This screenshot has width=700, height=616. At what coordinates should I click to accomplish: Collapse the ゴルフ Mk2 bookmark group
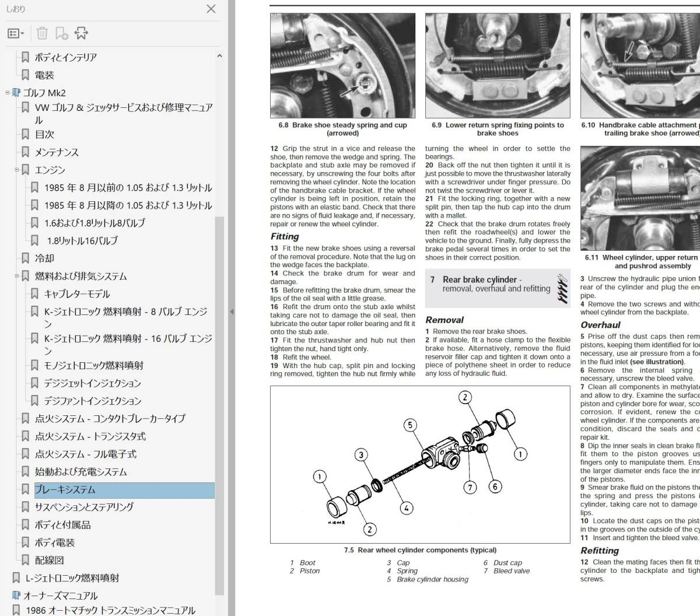pos(8,93)
